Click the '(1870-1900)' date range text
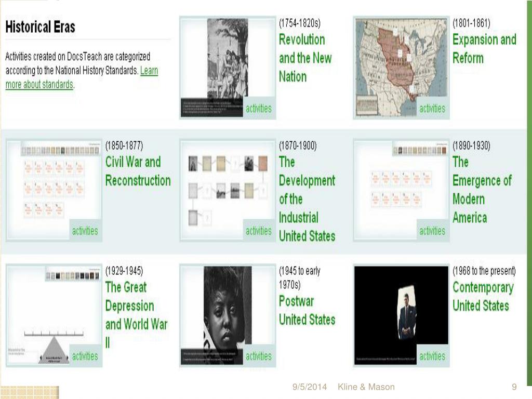Image resolution: width=532 pixels, height=399 pixels. [x=298, y=145]
